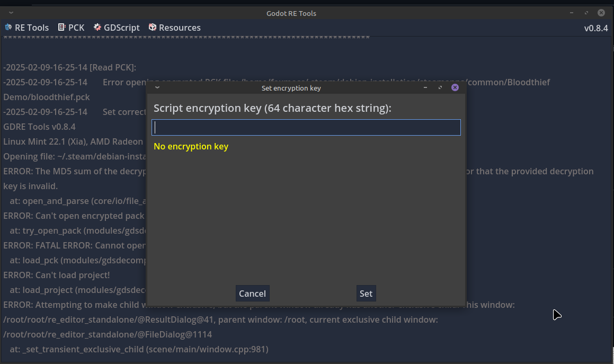Maximize the Set encryption key dialog

click(x=440, y=87)
